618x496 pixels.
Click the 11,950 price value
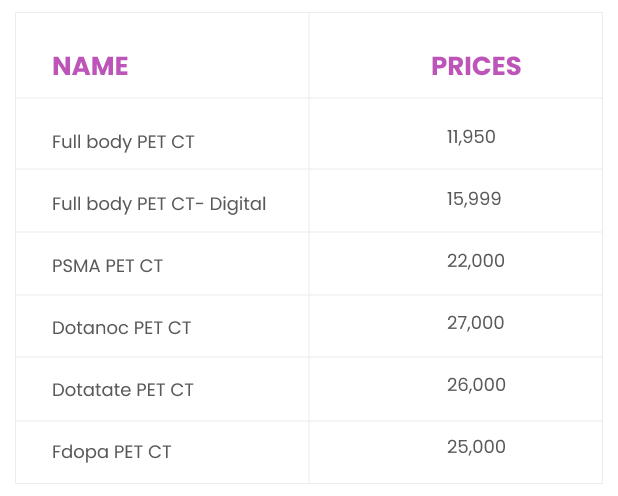(471, 137)
